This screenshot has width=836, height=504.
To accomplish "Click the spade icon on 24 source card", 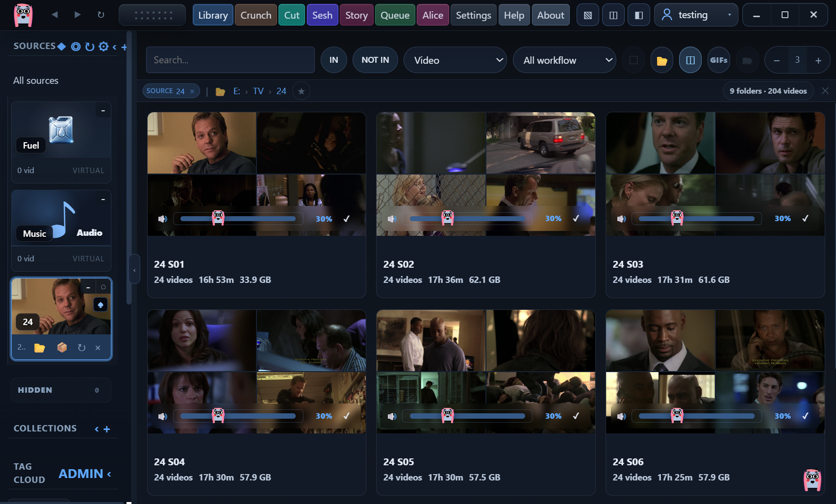I will point(101,305).
